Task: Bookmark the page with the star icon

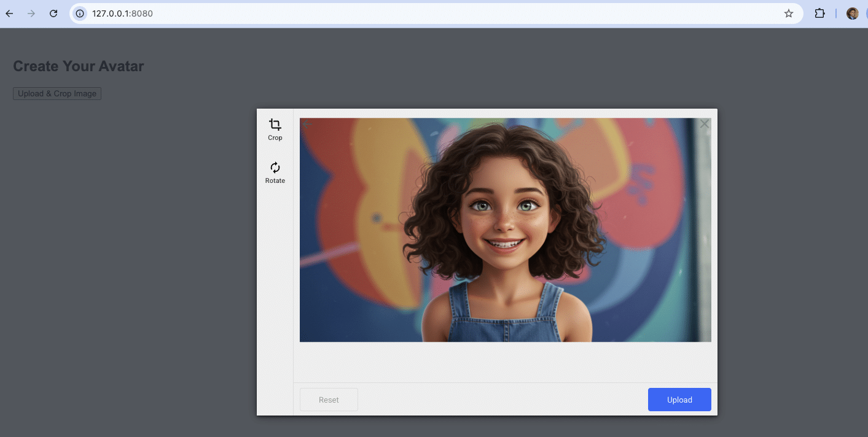Action: tap(788, 13)
